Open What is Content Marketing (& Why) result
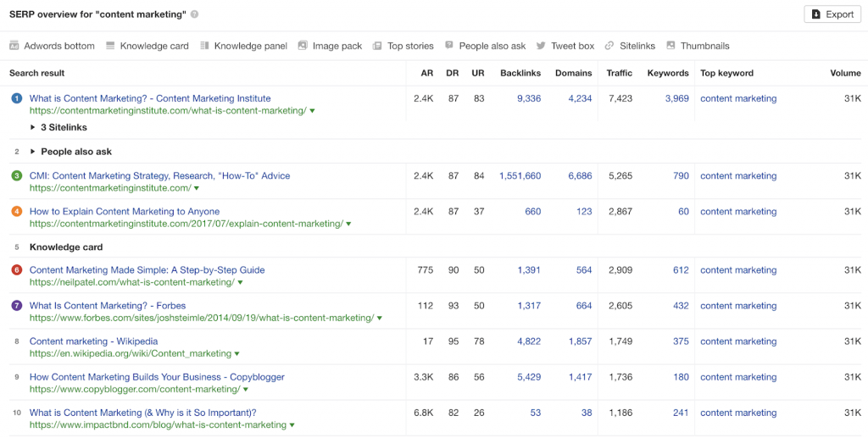The image size is (868, 438). click(x=142, y=413)
